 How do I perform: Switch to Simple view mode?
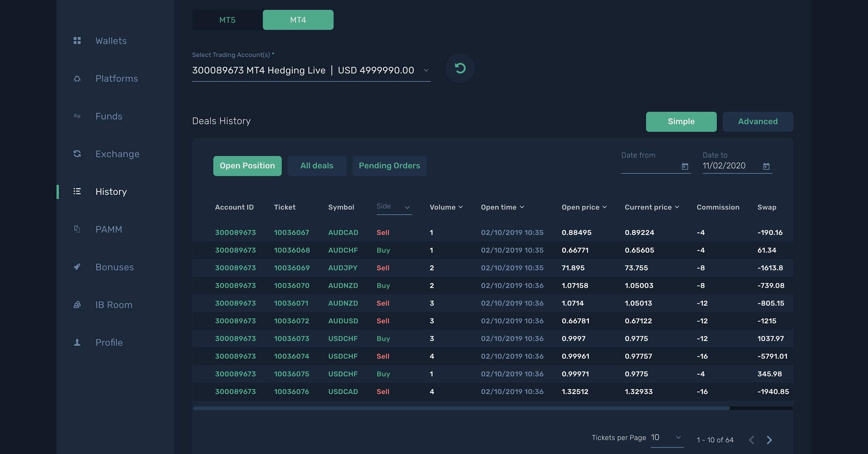click(x=681, y=121)
